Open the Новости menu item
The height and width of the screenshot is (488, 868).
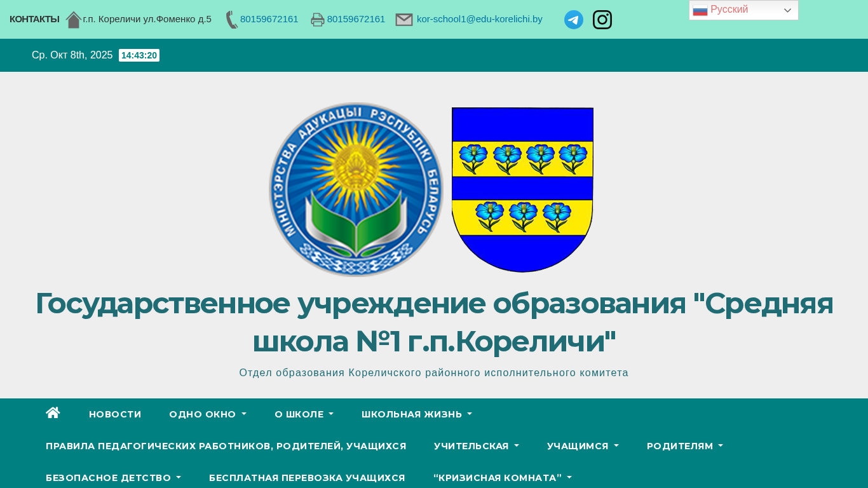click(x=115, y=414)
